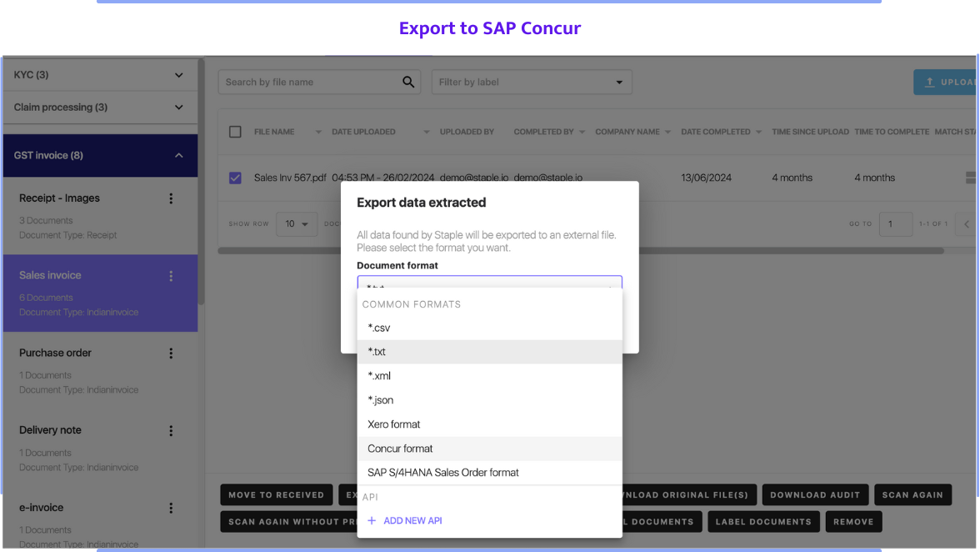The height and width of the screenshot is (552, 980).
Task: Sort by Date Uploaded column arrow
Action: [x=427, y=132]
